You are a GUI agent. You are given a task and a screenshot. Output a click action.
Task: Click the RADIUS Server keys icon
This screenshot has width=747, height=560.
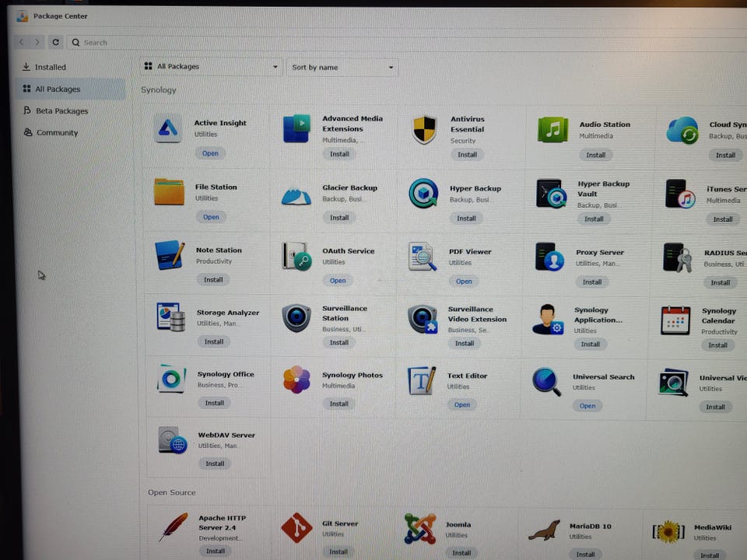[678, 257]
